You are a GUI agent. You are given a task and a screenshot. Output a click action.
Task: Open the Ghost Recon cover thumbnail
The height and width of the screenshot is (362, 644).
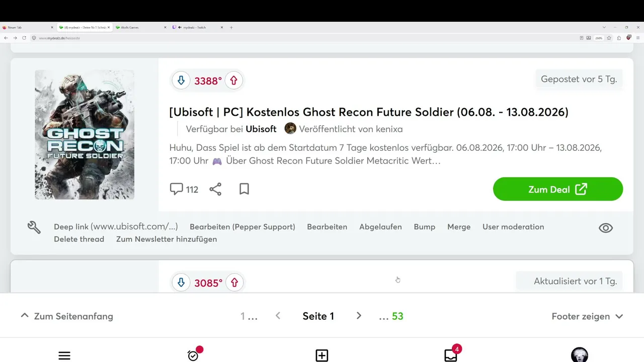pyautogui.click(x=85, y=135)
